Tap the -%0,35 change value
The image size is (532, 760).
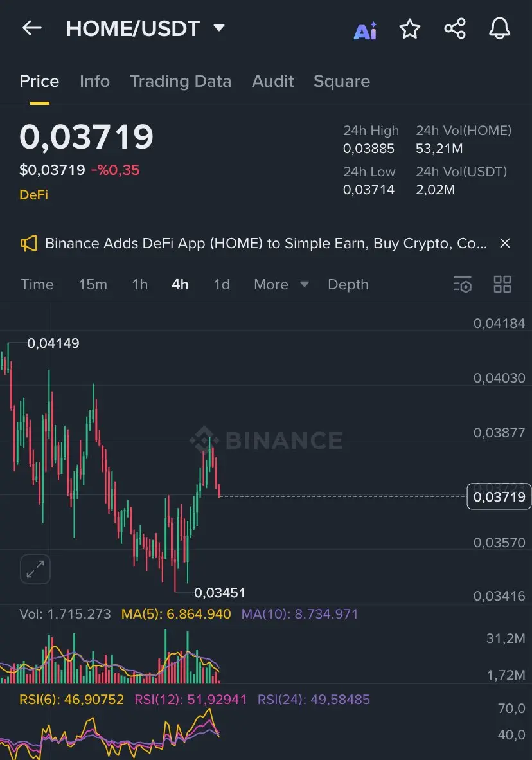click(x=115, y=170)
